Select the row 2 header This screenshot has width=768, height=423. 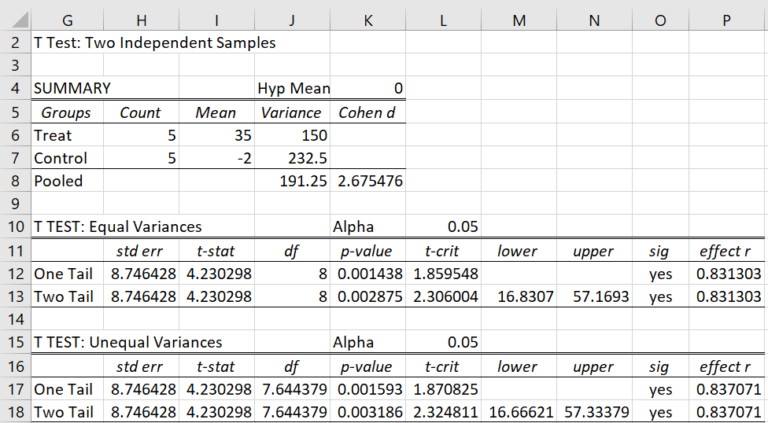pyautogui.click(x=15, y=43)
